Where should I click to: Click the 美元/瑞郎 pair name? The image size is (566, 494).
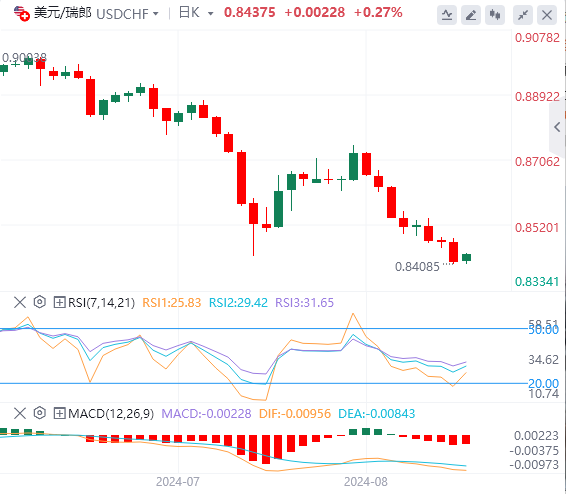click(63, 13)
